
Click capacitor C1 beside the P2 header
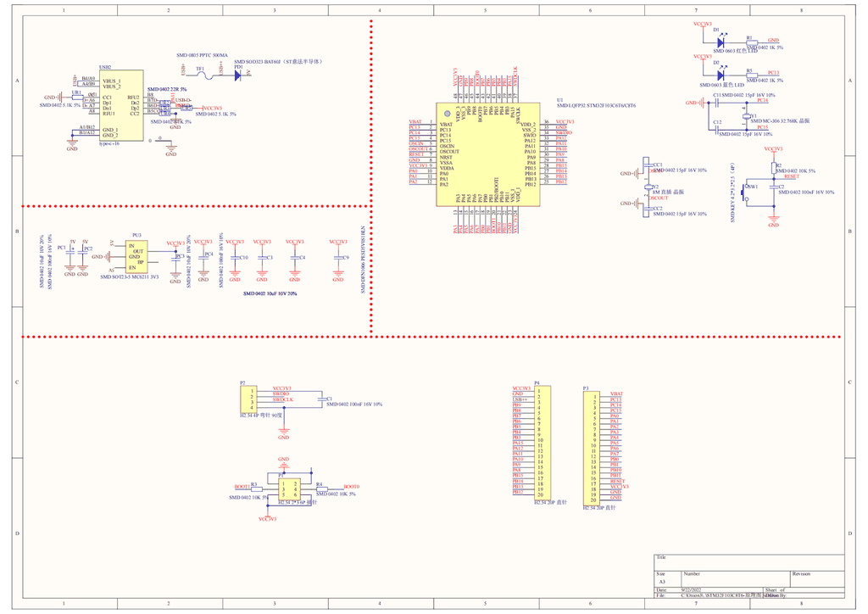[321, 399]
